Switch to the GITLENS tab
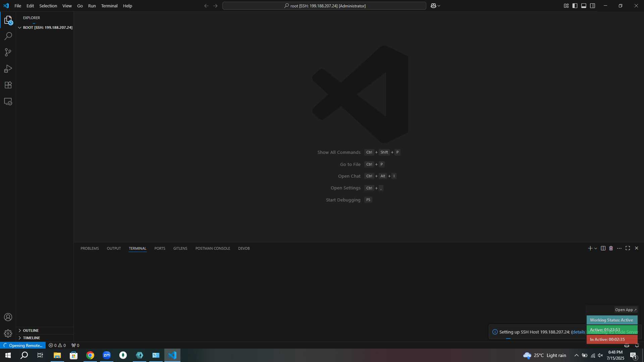644x362 pixels. (x=180, y=248)
